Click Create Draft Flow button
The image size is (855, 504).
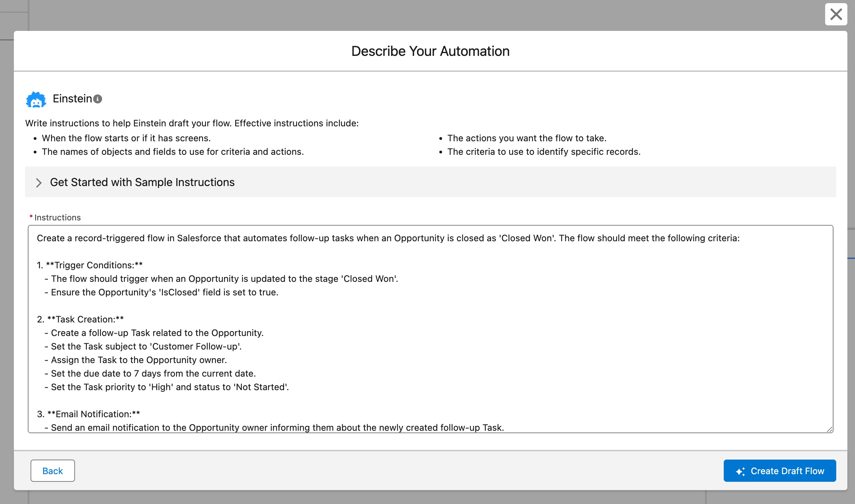coord(780,471)
